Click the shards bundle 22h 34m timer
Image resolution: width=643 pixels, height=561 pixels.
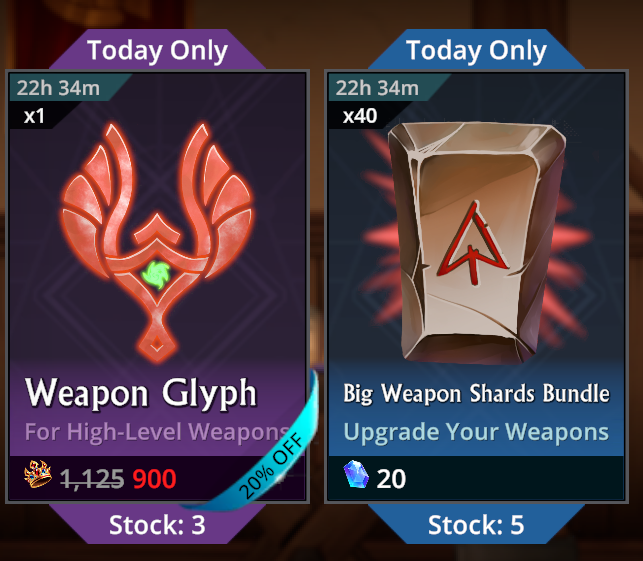(x=377, y=88)
